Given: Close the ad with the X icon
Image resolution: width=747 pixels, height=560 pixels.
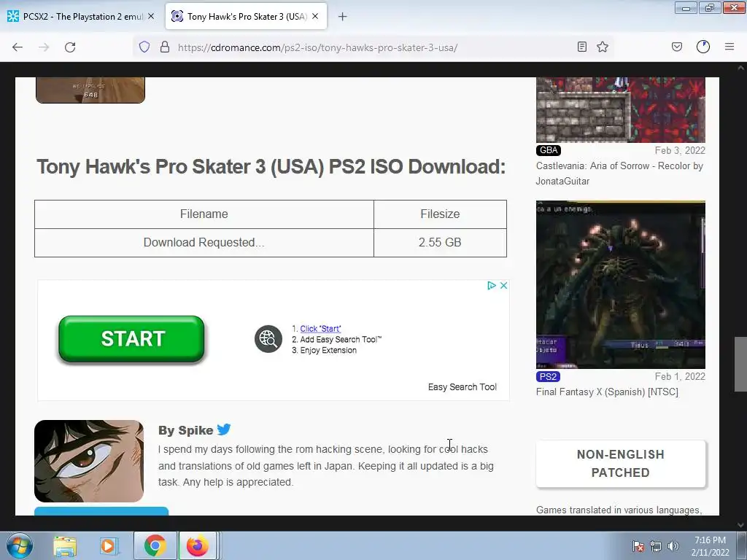Looking at the screenshot, I should pyautogui.click(x=503, y=285).
